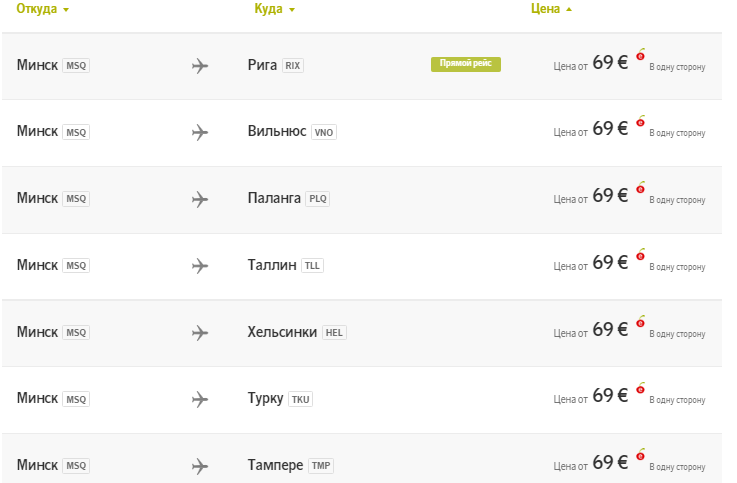
Task: Click airplane icon in Минск–Рига row
Action: pyautogui.click(x=199, y=66)
